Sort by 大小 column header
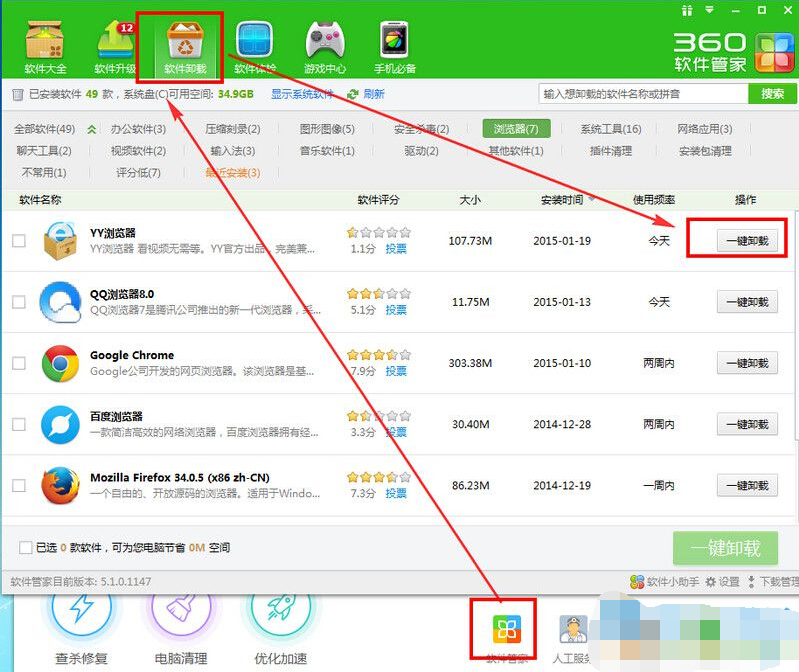Viewport: 799px width, 672px height. click(470, 200)
